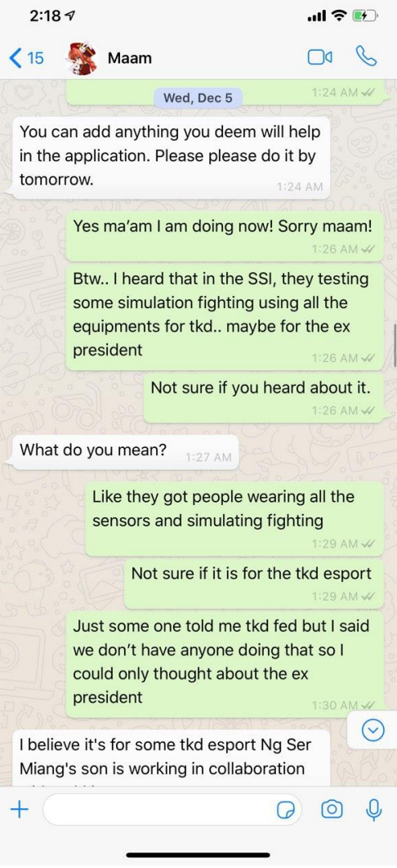Screen dimensions: 397x868
Task: Select the "Not sure if you heard about it" message
Action: pyautogui.click(x=264, y=397)
